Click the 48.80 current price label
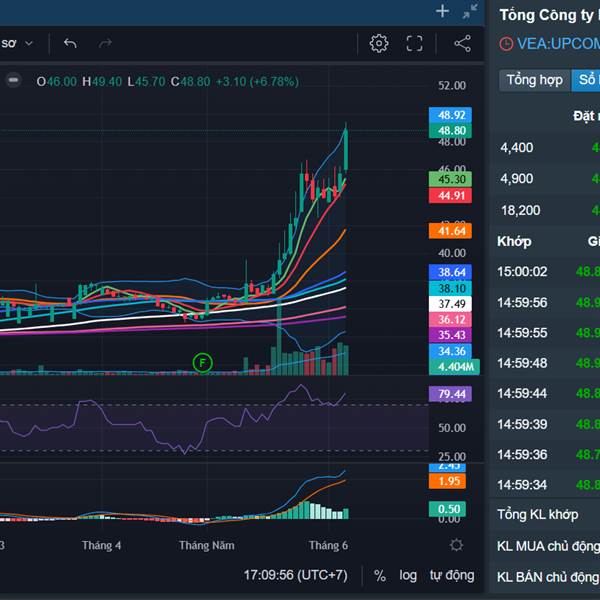 tap(447, 130)
